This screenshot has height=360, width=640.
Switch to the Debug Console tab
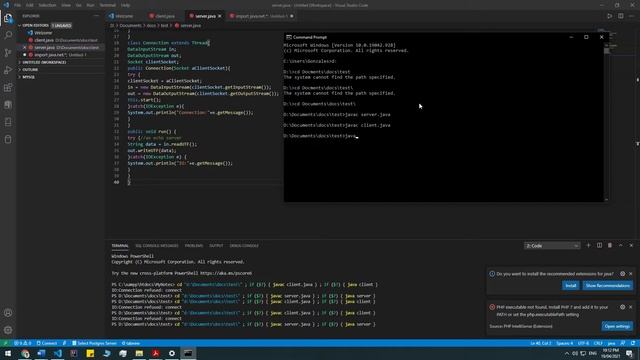click(x=244, y=246)
